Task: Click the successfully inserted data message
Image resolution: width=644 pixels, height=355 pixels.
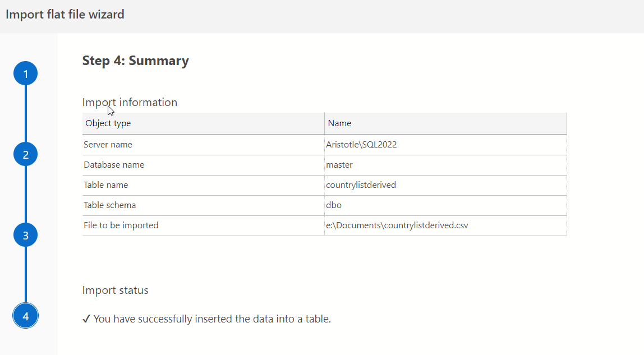Action: [212, 319]
